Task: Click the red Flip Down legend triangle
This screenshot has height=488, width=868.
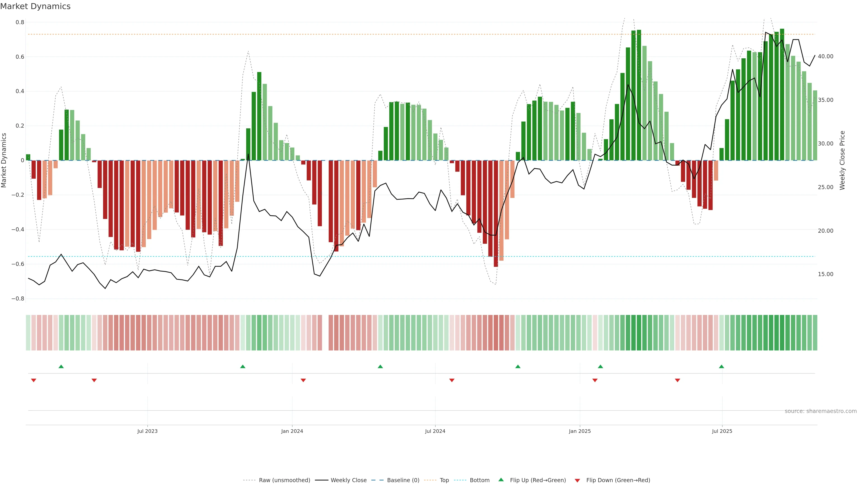Action: tap(577, 481)
